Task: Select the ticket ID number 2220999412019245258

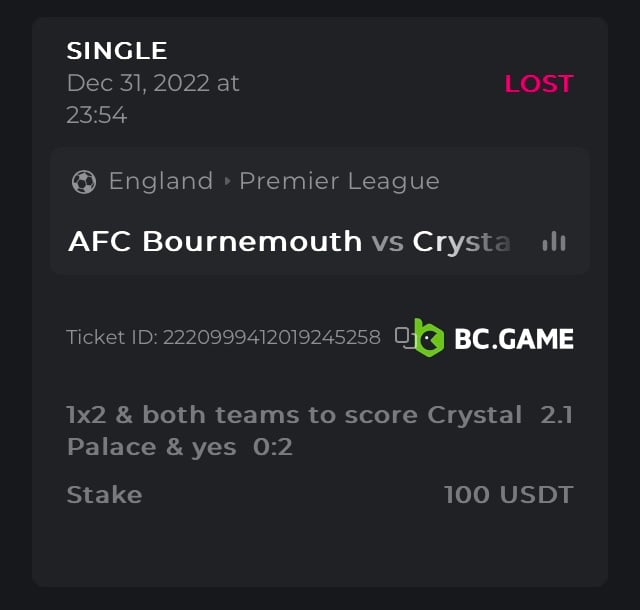Action: click(x=271, y=338)
